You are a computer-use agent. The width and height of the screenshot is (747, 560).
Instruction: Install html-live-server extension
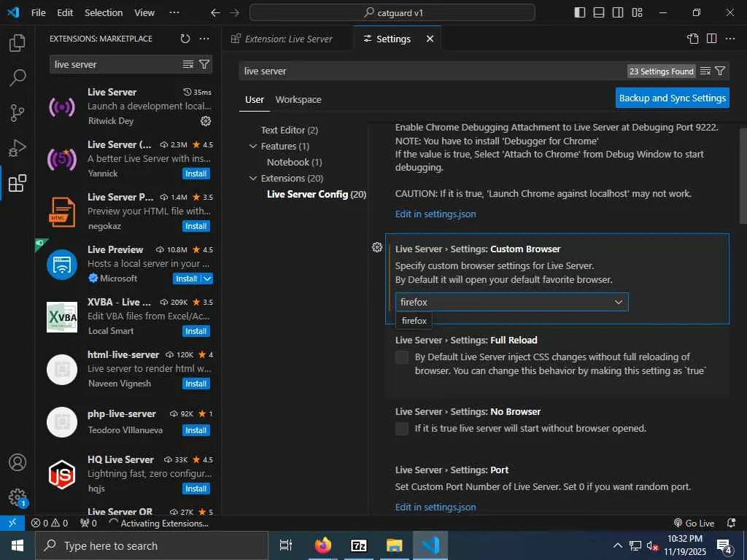(196, 384)
